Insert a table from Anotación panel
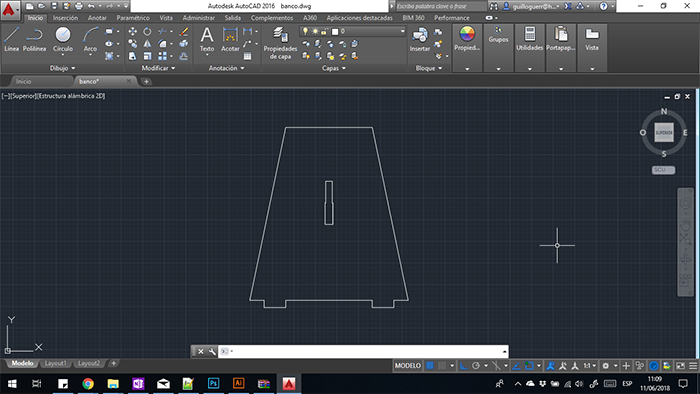 click(247, 56)
